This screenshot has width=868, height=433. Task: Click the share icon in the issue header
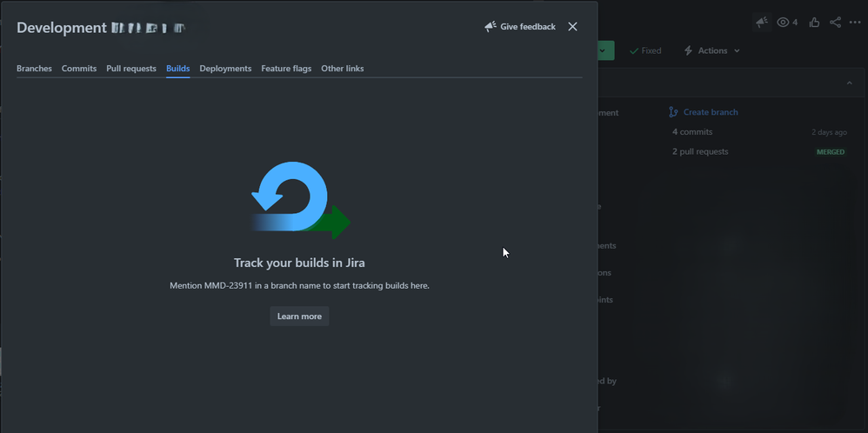[835, 22]
